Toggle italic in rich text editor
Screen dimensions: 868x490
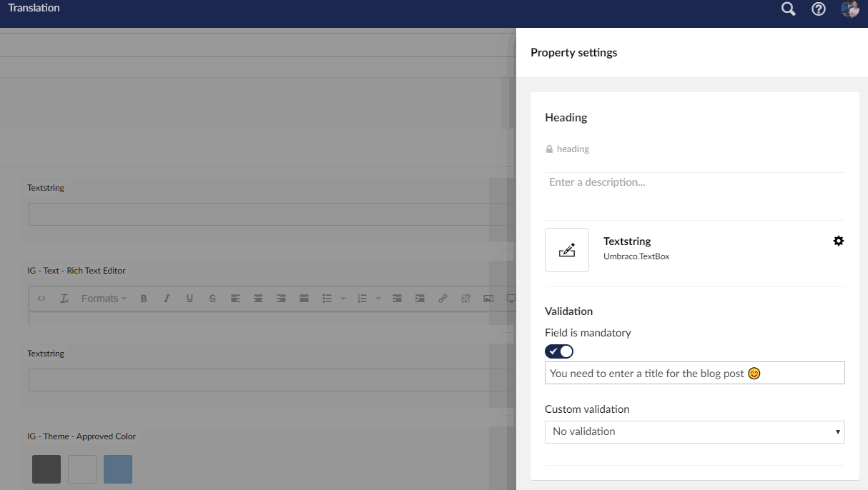(167, 299)
